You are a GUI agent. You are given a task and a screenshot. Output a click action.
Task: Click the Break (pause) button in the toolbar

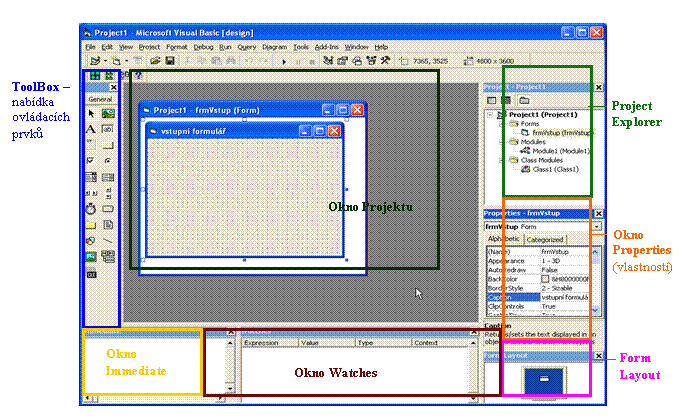click(x=298, y=62)
